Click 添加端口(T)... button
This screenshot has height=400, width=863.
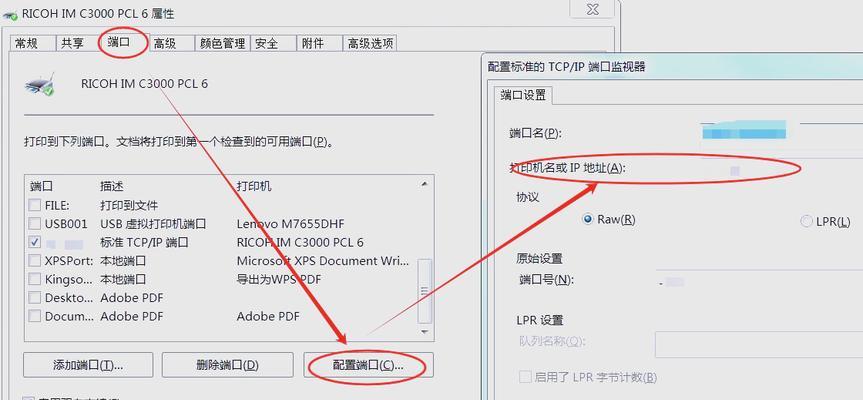coord(88,365)
